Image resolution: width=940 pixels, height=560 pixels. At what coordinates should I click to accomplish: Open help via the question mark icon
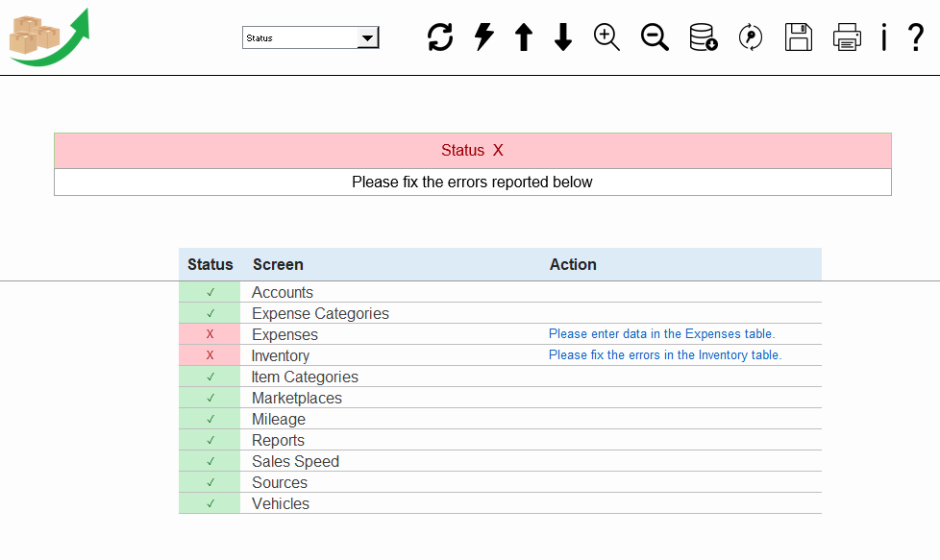(915, 37)
